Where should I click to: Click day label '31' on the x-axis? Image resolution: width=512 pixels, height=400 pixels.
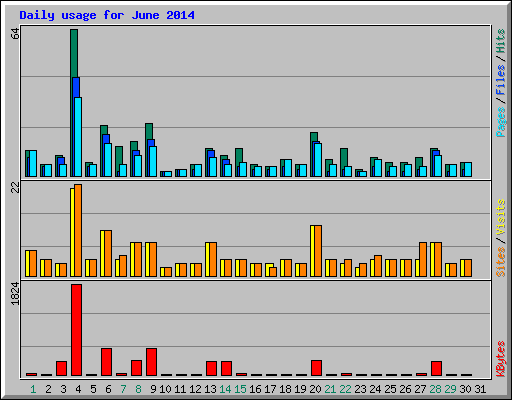coord(480,389)
